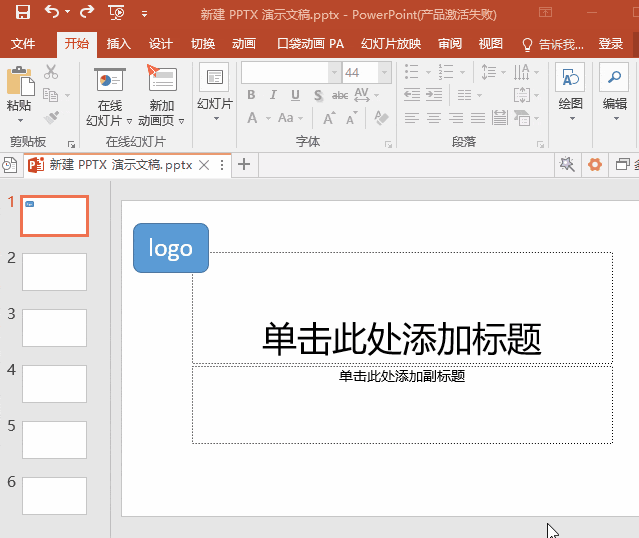This screenshot has width=639, height=538.
Task: Toggle Bold formatting
Action: [x=251, y=95]
